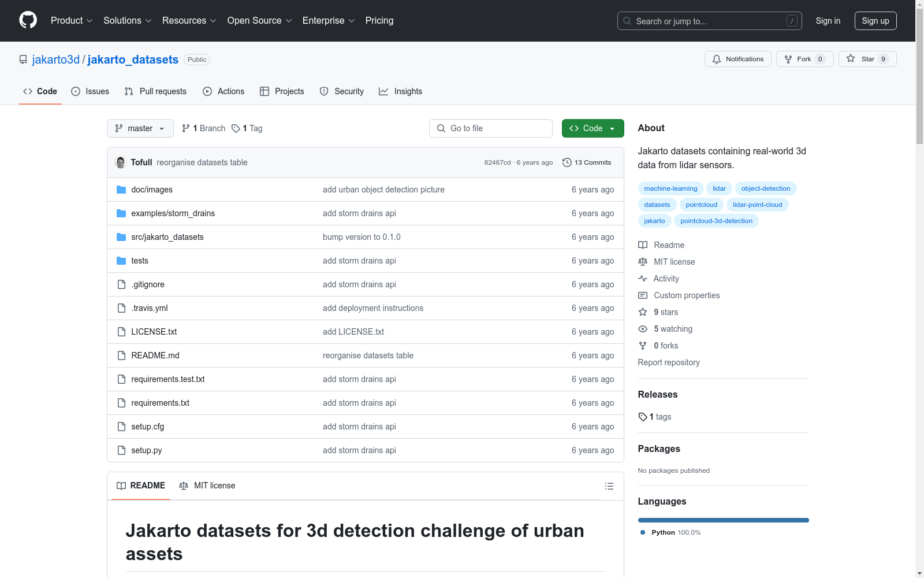Click the Go to file input
This screenshot has width=924, height=578.
[x=491, y=128]
